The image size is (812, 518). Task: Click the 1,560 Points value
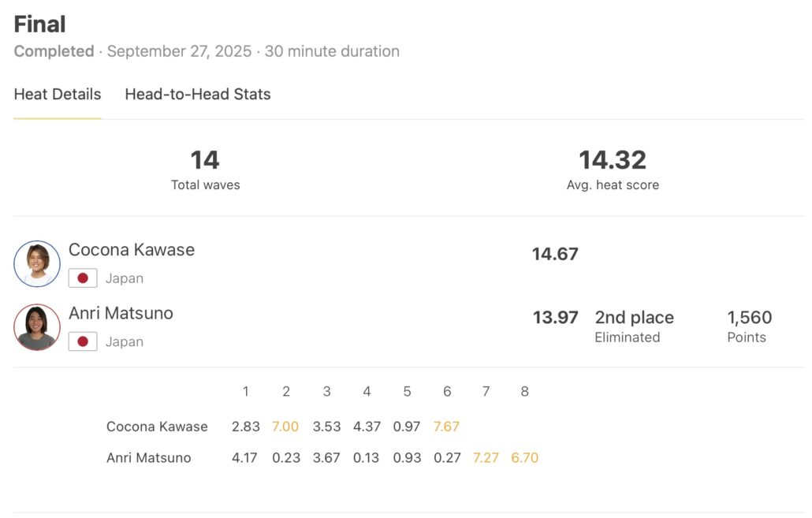coord(749,318)
